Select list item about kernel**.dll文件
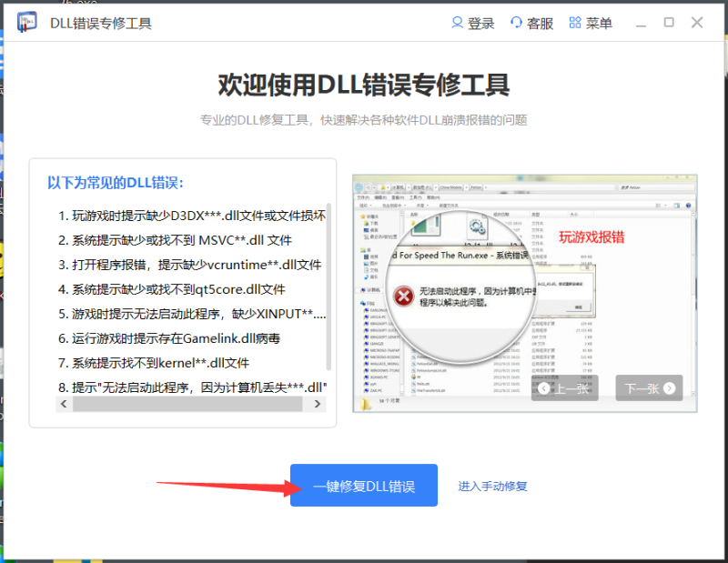This screenshot has height=563, width=728. [x=154, y=363]
